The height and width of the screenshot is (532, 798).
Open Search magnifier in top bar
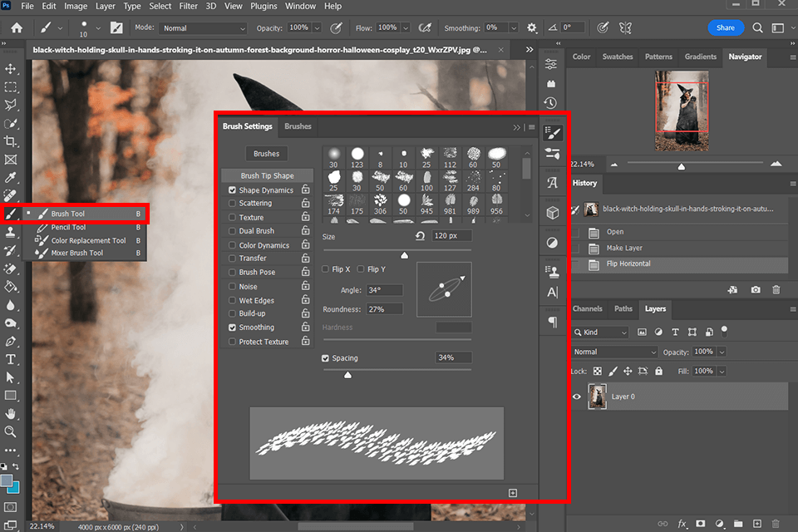point(758,28)
